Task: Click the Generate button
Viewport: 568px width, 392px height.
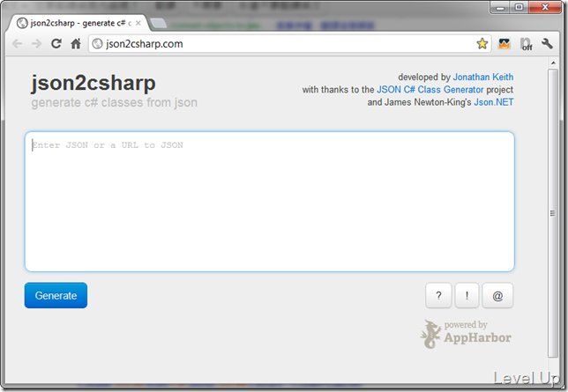Action: click(x=56, y=295)
